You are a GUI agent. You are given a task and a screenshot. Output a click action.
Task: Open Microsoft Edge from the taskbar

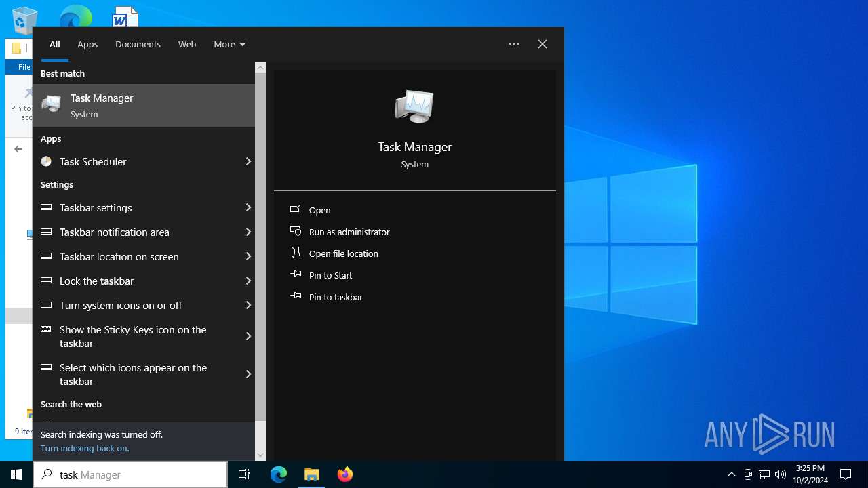click(x=279, y=474)
